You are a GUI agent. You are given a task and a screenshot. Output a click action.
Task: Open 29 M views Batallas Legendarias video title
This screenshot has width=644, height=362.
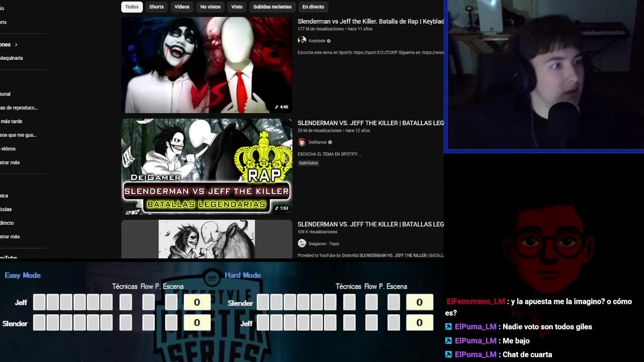point(370,123)
